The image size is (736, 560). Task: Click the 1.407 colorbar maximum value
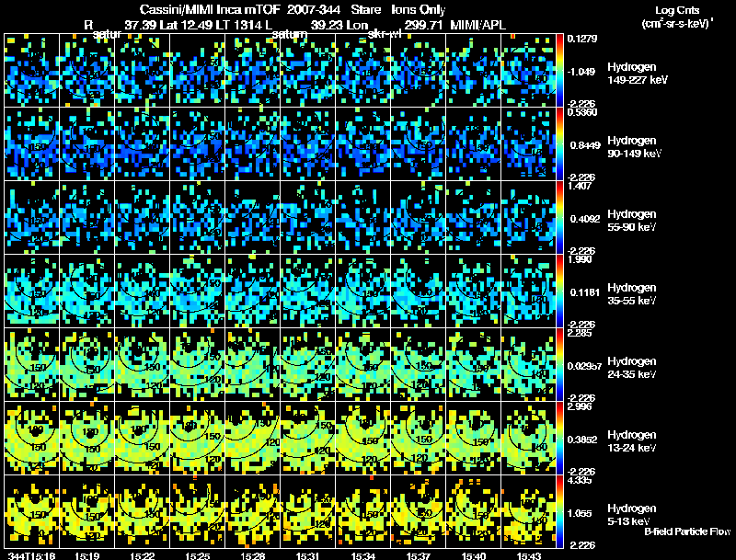pyautogui.click(x=580, y=186)
